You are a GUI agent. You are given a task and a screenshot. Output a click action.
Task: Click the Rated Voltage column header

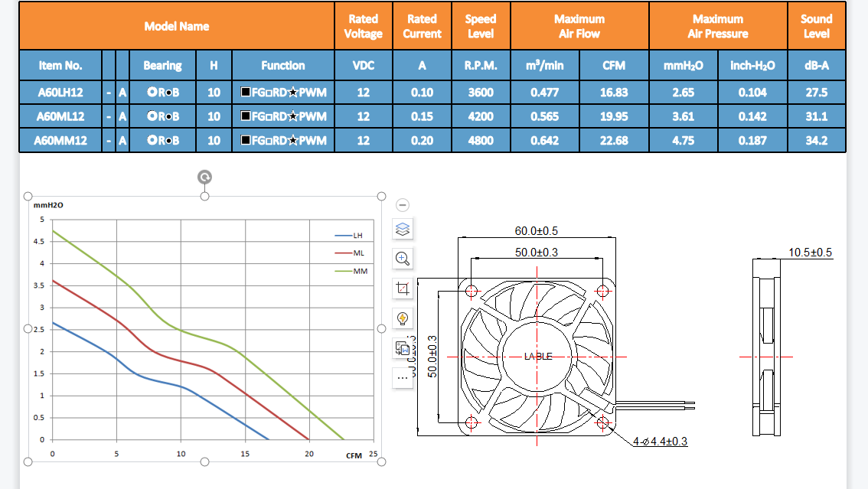363,26
